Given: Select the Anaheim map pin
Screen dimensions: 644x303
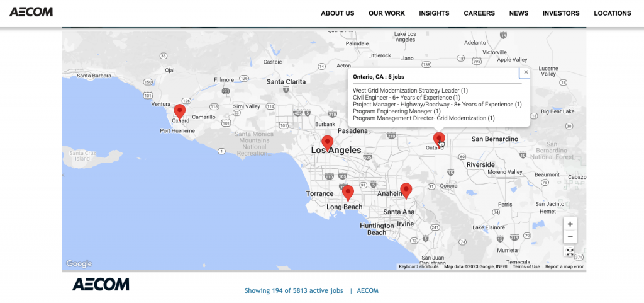Looking at the screenshot, I should pyautogui.click(x=406, y=191).
